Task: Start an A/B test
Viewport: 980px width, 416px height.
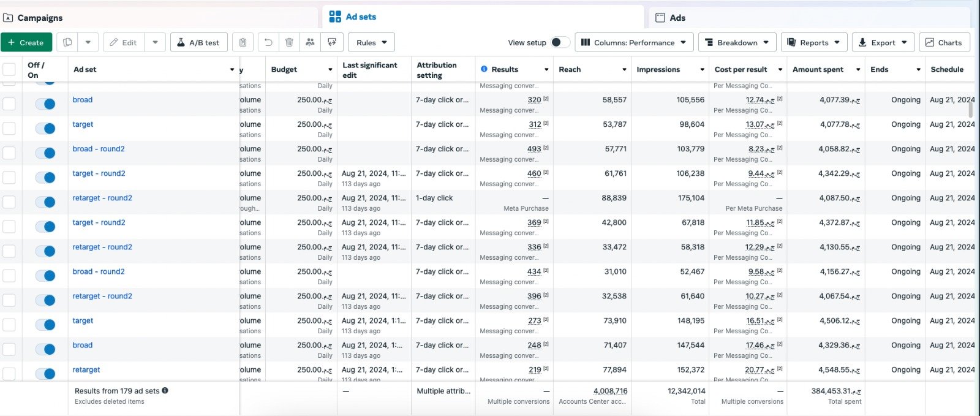Action: [198, 42]
